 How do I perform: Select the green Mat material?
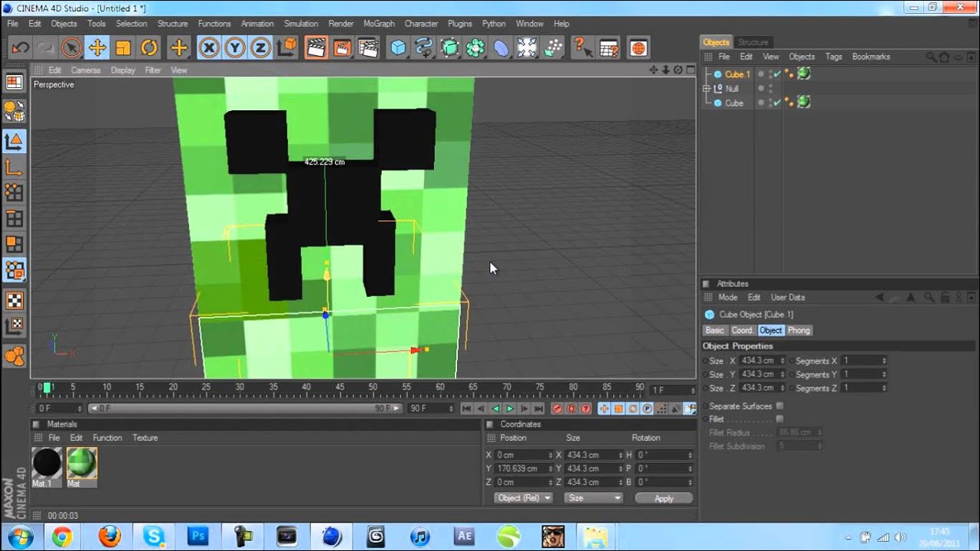[81, 467]
